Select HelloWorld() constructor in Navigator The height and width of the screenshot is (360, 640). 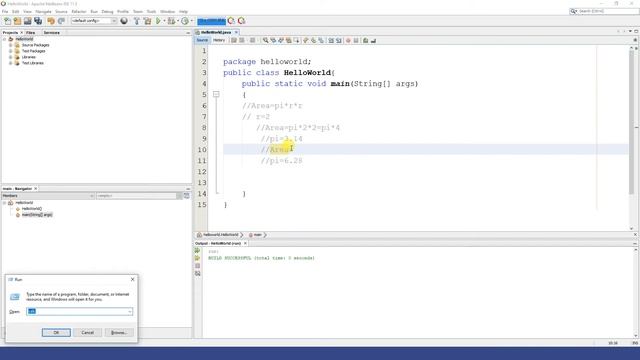click(32, 209)
